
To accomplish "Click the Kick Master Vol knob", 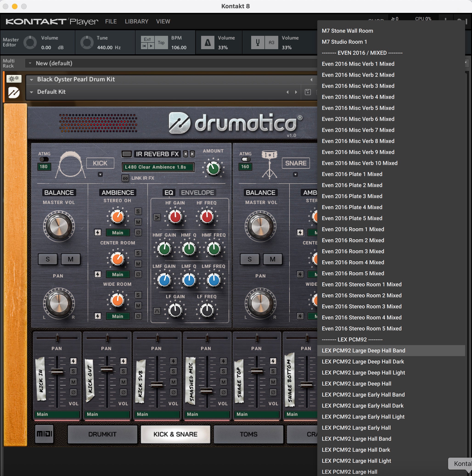I will click(x=59, y=226).
